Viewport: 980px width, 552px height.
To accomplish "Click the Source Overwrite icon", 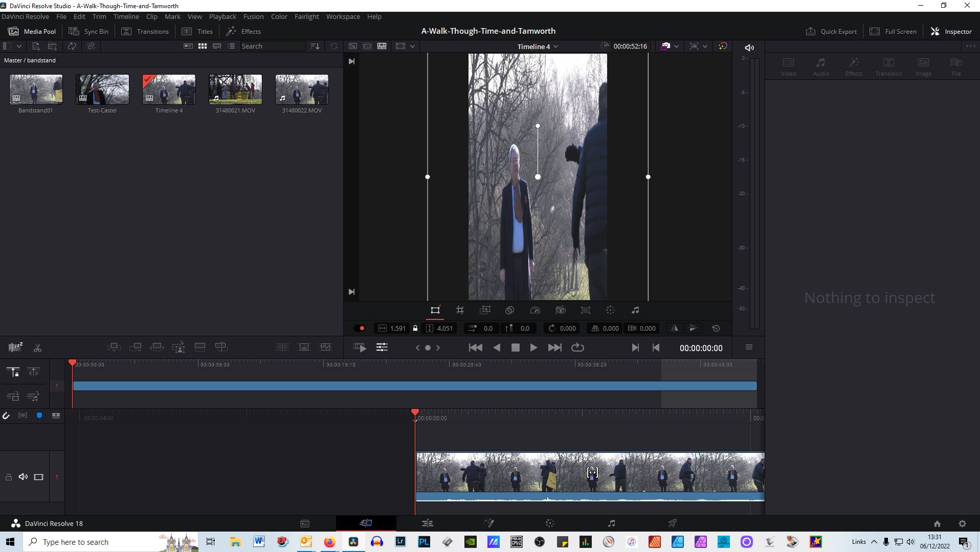I will 221,347.
